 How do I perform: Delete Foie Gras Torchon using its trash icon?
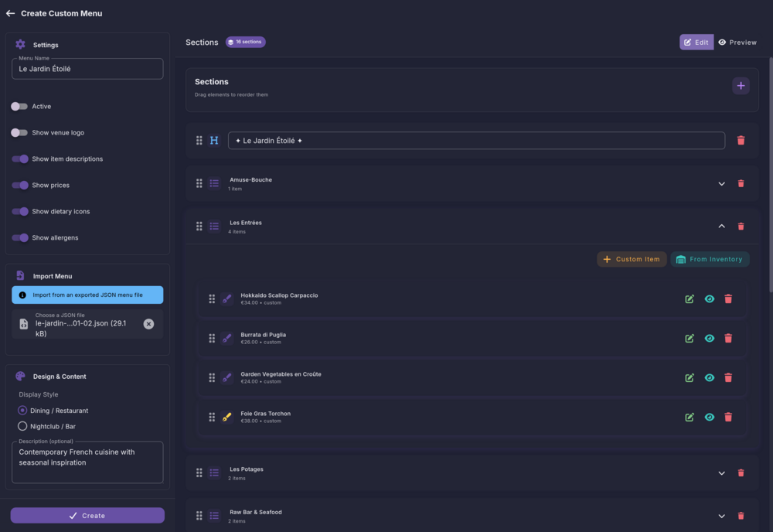tap(728, 417)
